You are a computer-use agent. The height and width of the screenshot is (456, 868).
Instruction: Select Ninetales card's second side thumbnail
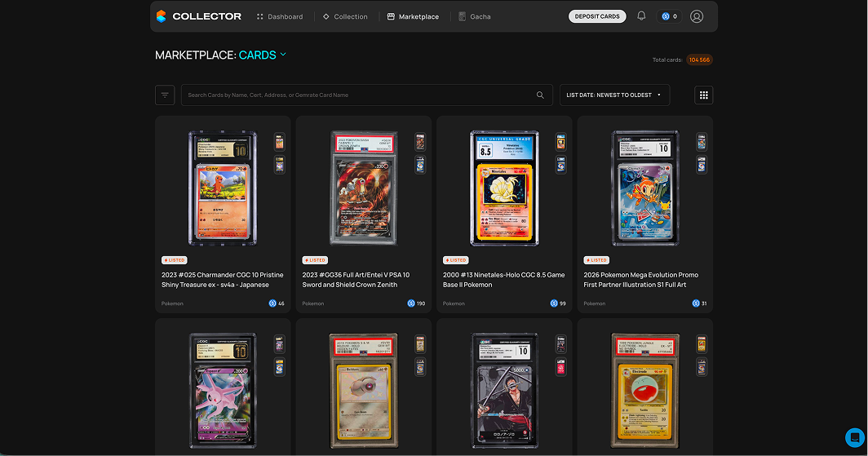560,164
